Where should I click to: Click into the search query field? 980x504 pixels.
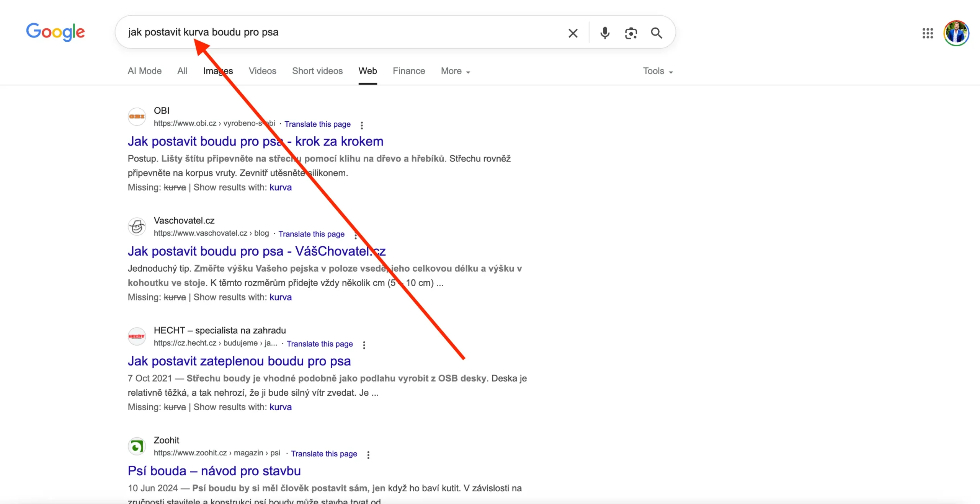(383, 32)
